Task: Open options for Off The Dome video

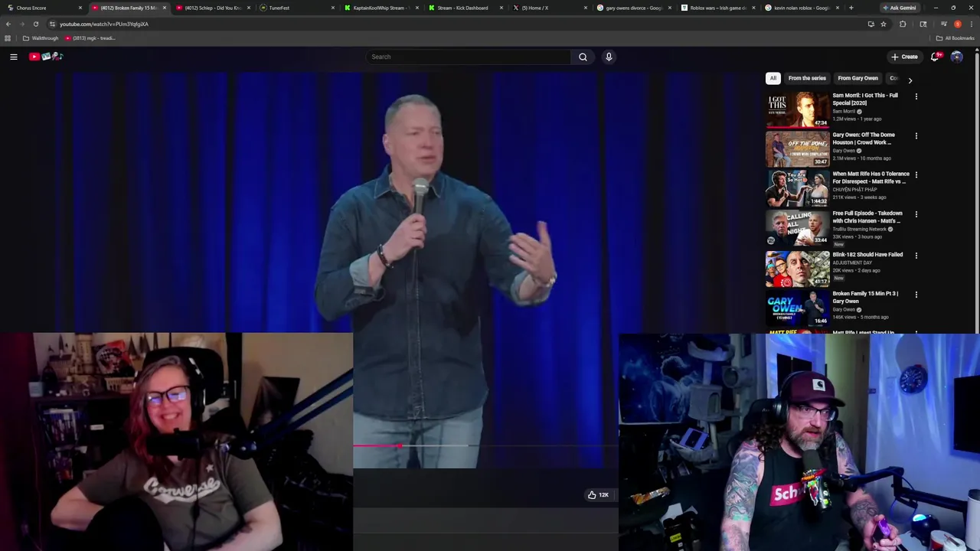Action: point(916,136)
